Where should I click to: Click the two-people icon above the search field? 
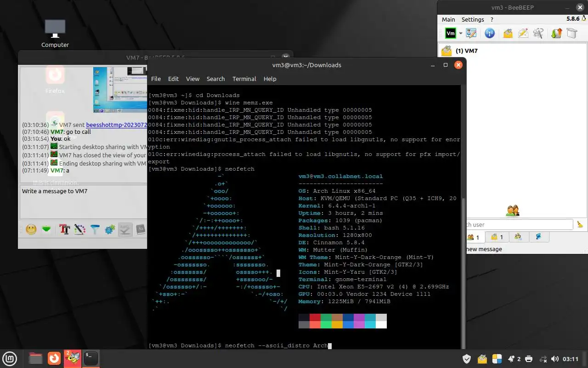513,211
